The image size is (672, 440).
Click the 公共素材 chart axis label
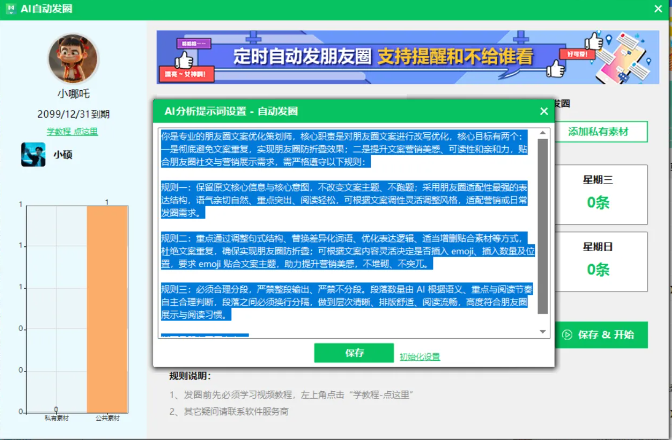[x=108, y=418]
